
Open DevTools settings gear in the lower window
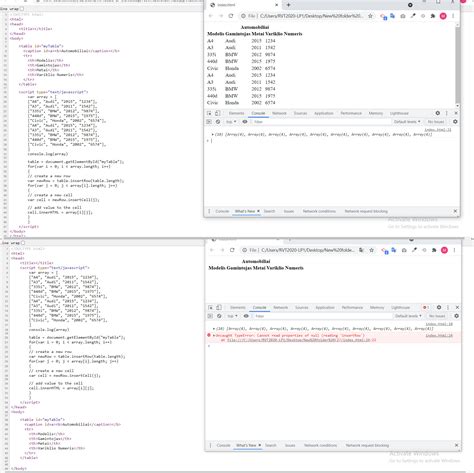pos(439,307)
